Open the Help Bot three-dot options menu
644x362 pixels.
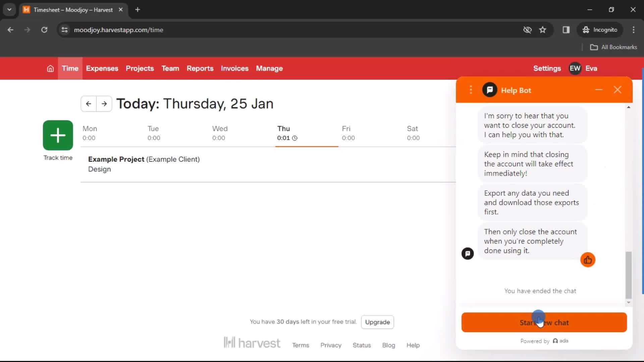(471, 90)
